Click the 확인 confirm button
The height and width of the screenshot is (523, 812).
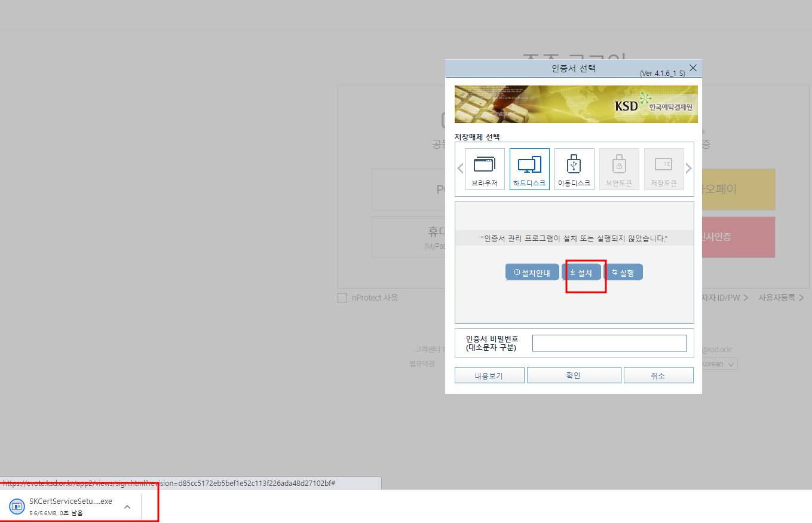573,375
